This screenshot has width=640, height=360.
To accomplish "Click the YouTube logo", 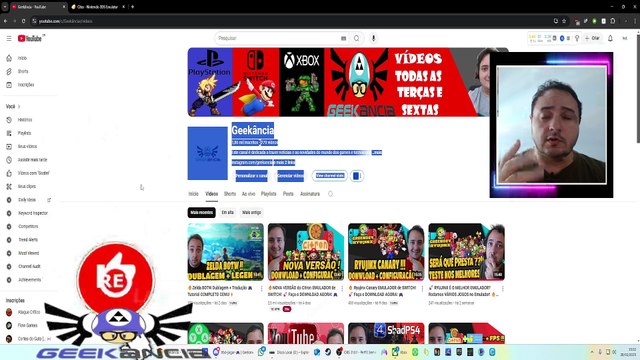I will pyautogui.click(x=31, y=38).
